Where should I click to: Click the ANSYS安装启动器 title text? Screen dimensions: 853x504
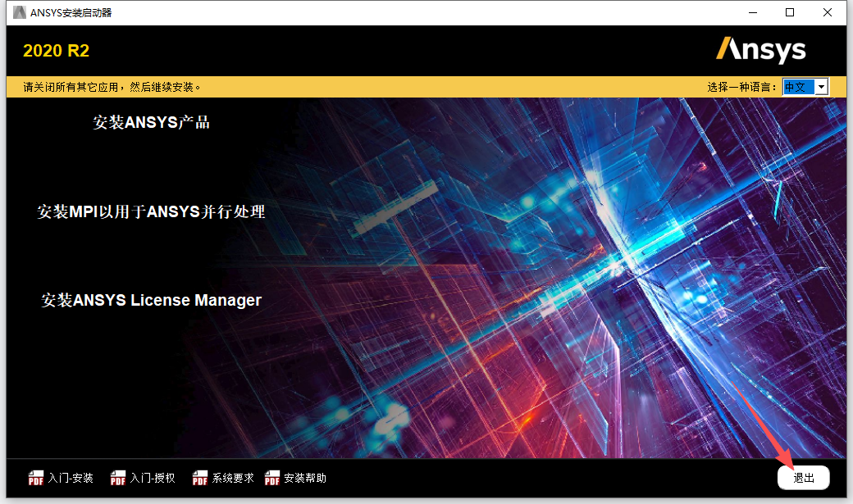pyautogui.click(x=71, y=11)
